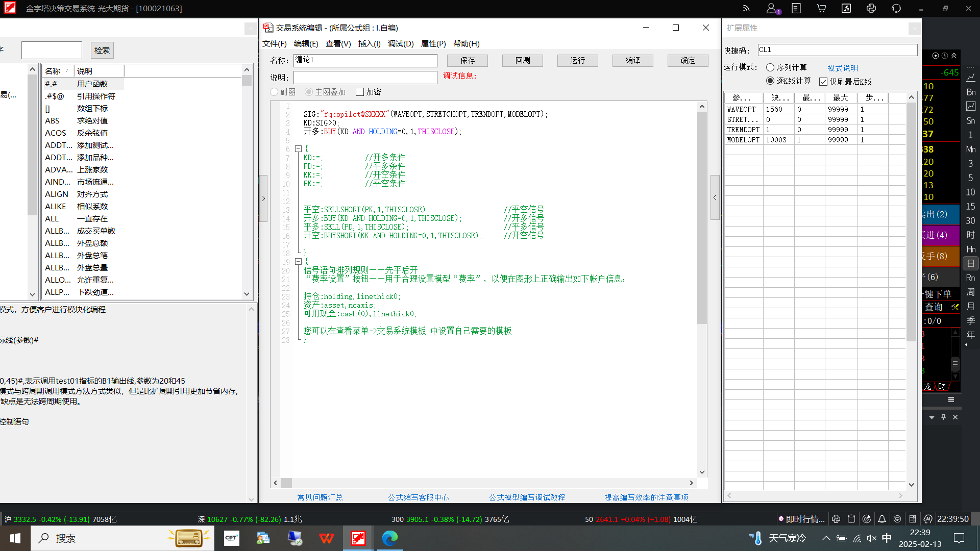
Task: Click the hammer tools icon next to 查询
Action: pyautogui.click(x=955, y=307)
